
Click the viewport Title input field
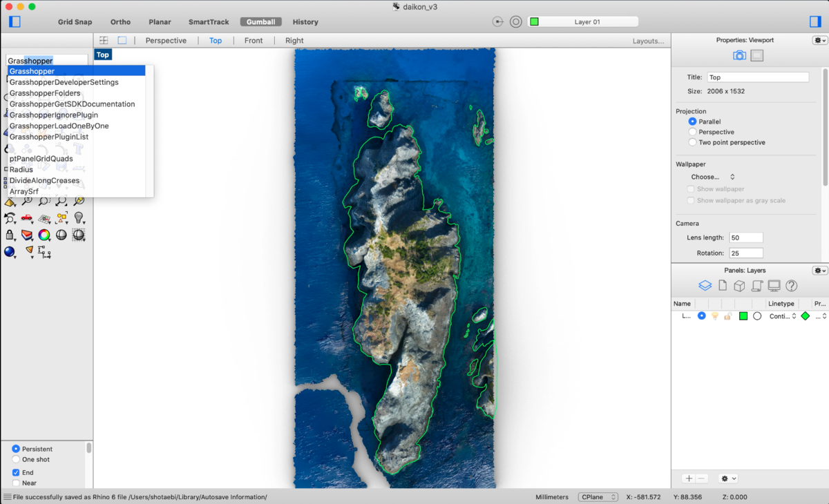click(x=758, y=77)
